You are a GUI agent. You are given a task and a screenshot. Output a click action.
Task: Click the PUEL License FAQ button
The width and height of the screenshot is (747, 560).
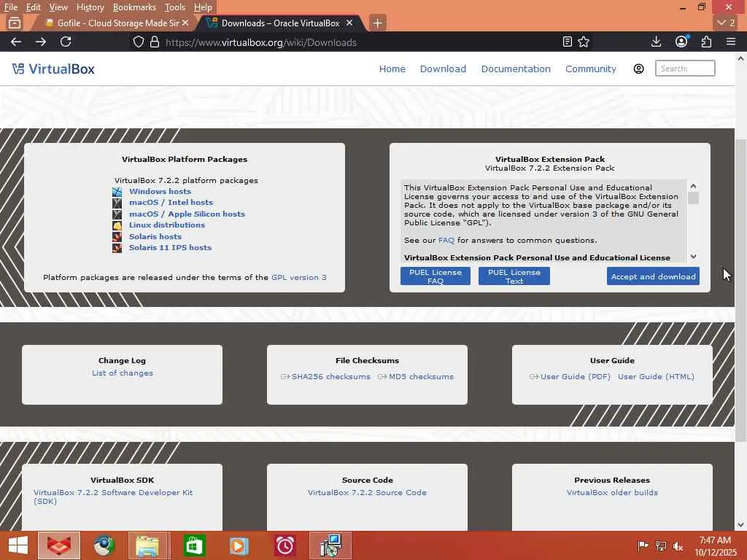click(436, 276)
